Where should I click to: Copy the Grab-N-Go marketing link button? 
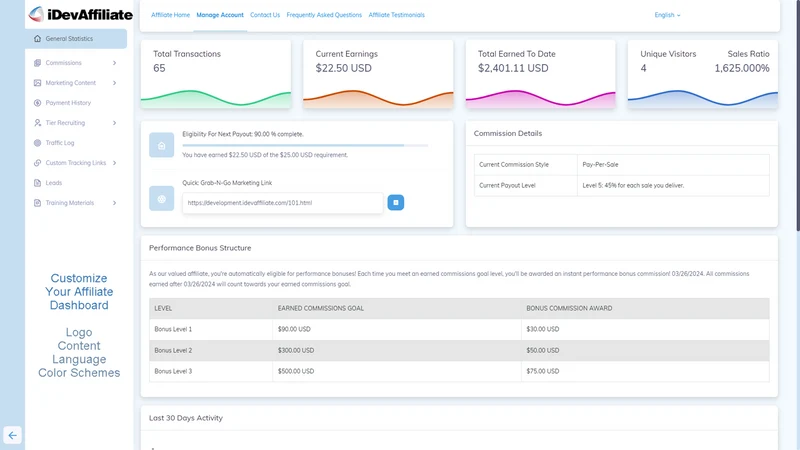pyautogui.click(x=395, y=203)
